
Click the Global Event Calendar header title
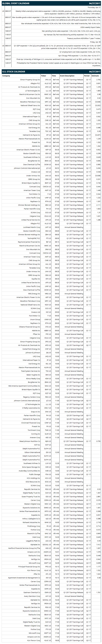tap(16, 3)
